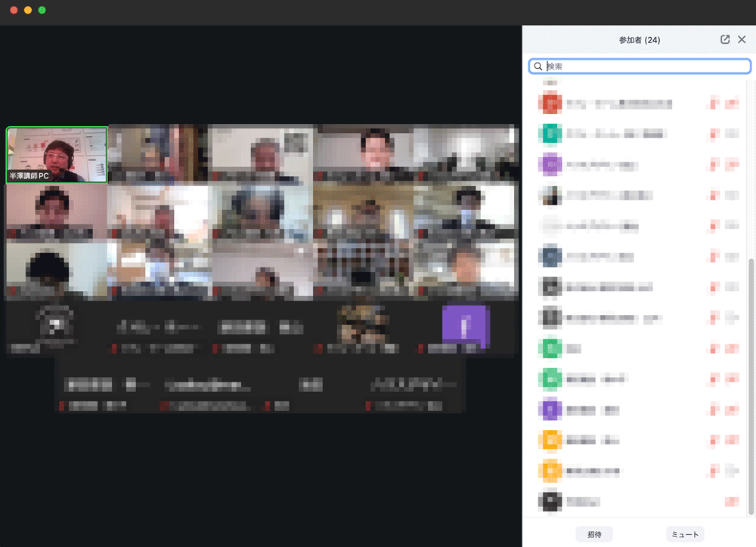The height and width of the screenshot is (547, 756).
Task: Click the circular logo avatar tile in gallery
Action: point(55,326)
